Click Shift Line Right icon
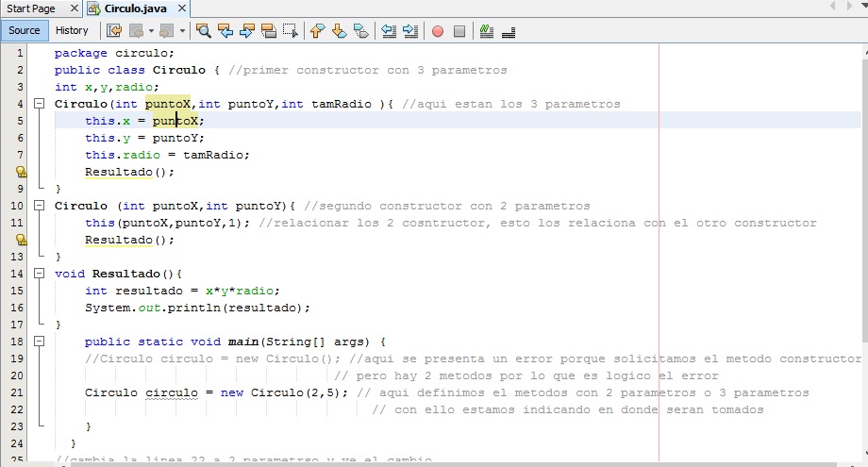868x467 pixels. tap(409, 30)
